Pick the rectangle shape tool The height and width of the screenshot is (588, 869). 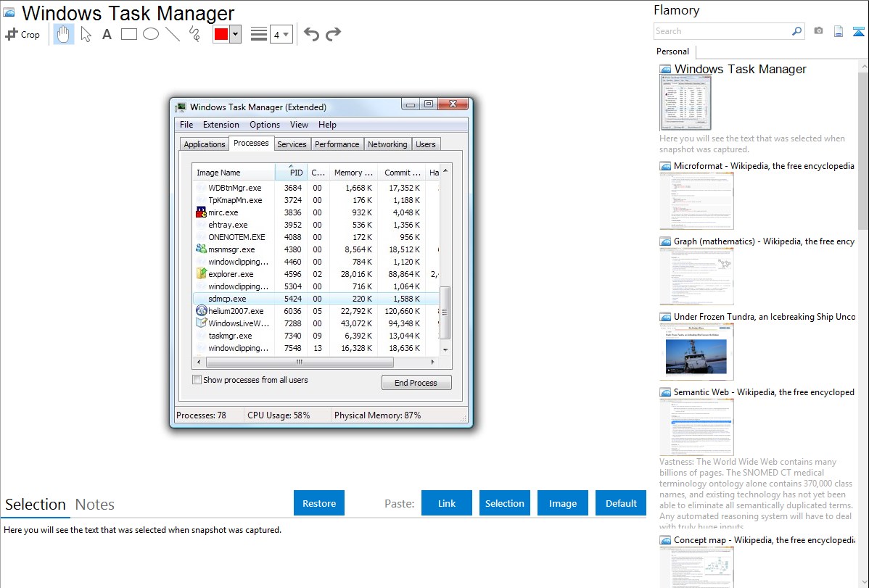(x=129, y=34)
